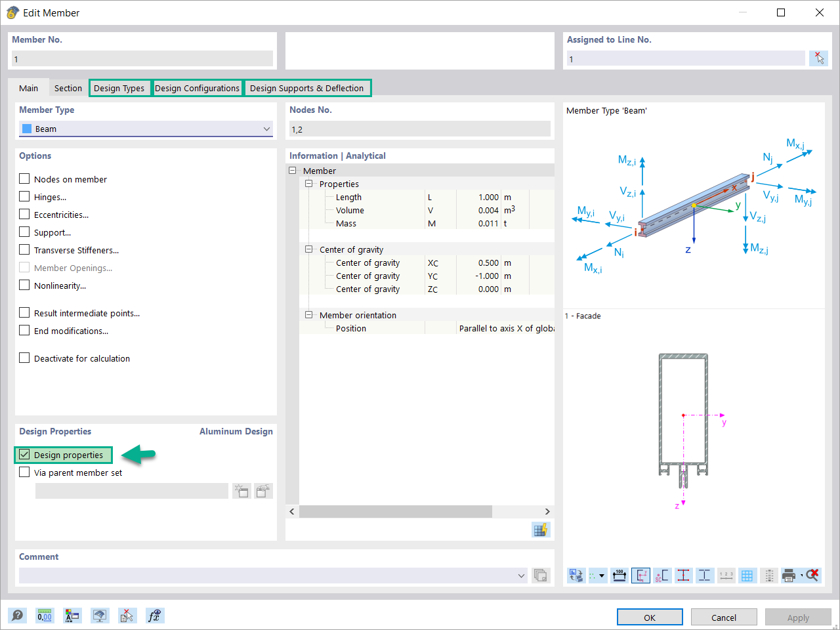Click the Member No. input field
This screenshot has width=840, height=630.
click(142, 58)
